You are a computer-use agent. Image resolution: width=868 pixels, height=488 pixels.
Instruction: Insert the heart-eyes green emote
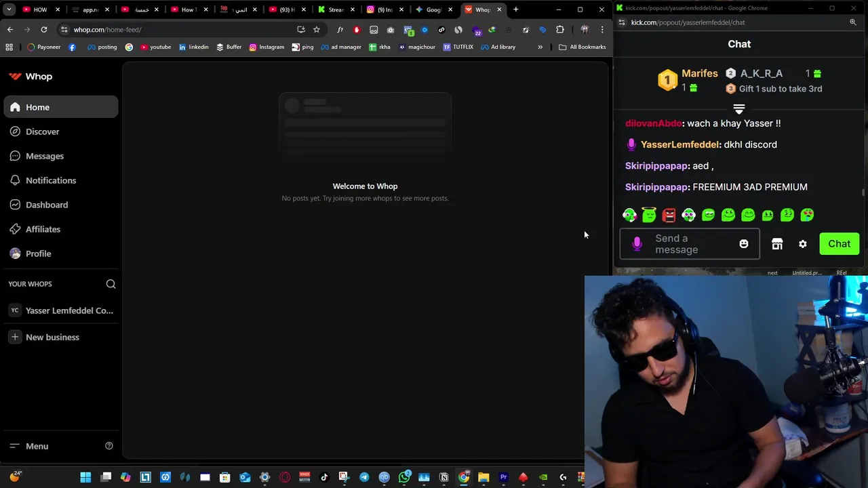click(x=807, y=215)
